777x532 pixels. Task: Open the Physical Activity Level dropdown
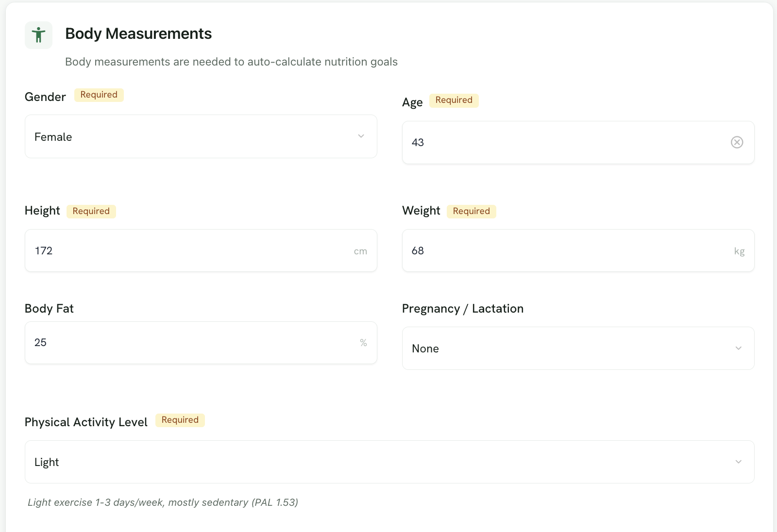click(x=389, y=462)
